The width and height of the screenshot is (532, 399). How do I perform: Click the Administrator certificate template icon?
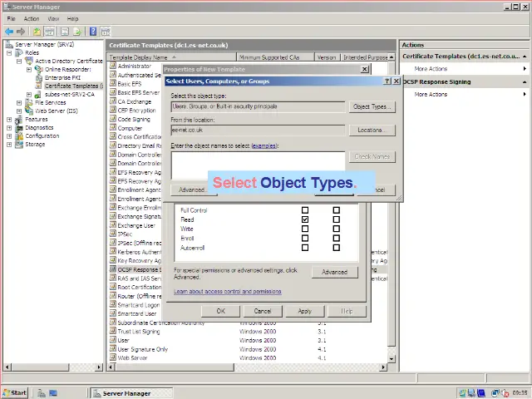pos(113,66)
